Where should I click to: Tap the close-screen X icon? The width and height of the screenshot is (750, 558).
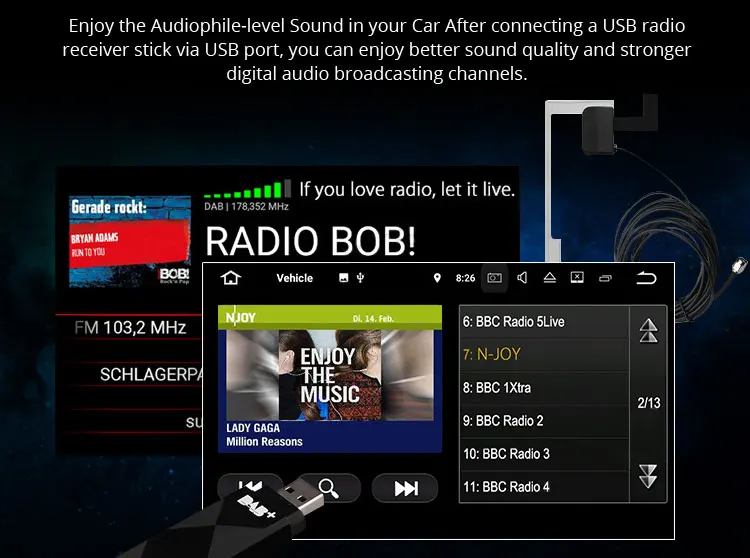577,278
